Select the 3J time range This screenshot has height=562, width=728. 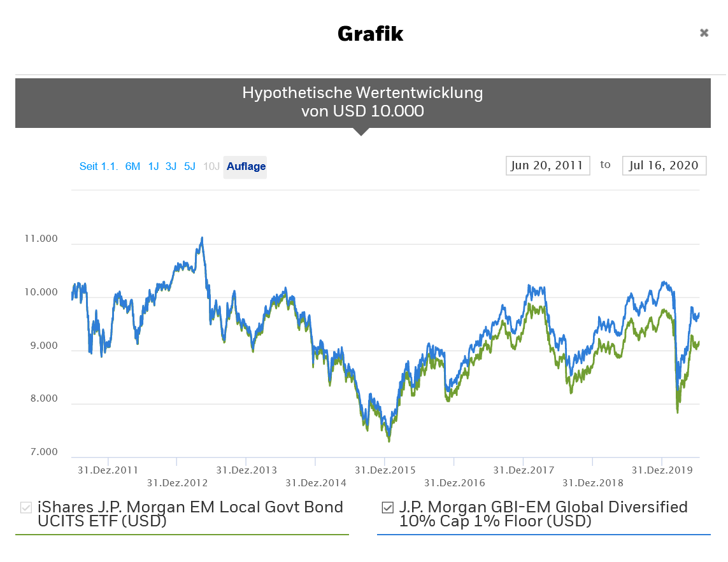[x=171, y=167]
